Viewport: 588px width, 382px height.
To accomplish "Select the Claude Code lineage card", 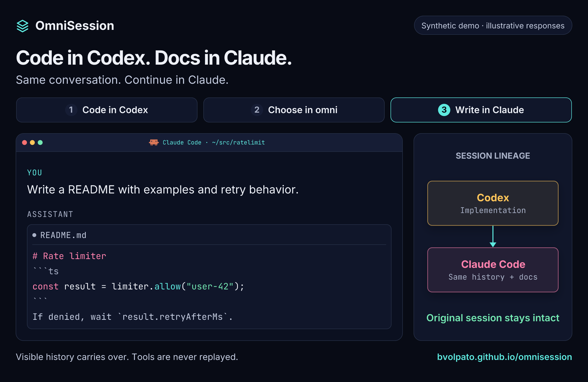I will tap(493, 270).
